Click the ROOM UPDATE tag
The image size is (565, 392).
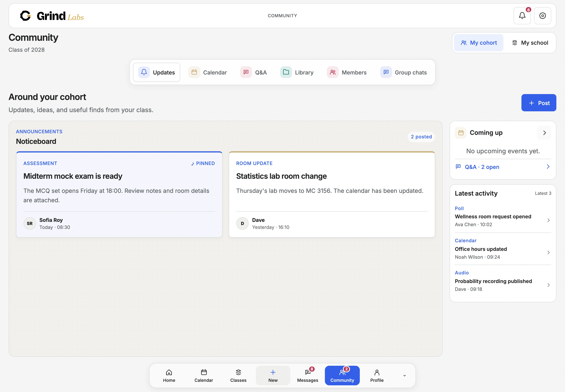[x=254, y=163]
